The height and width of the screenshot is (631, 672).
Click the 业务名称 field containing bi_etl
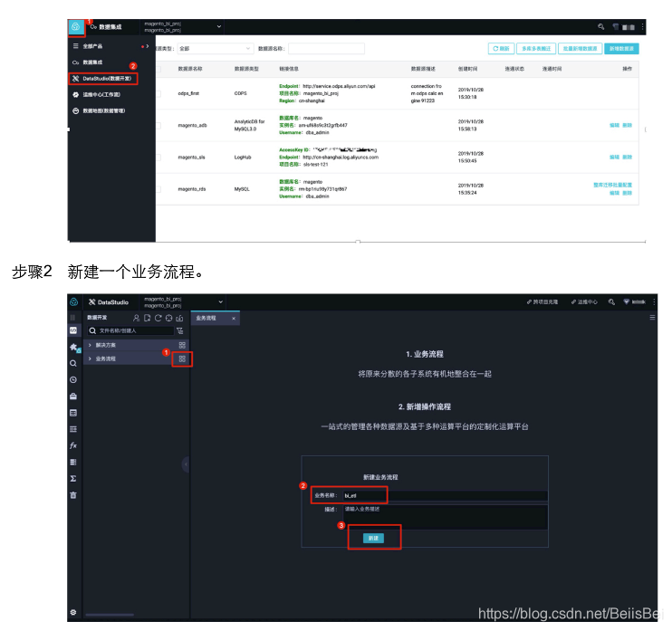click(x=446, y=495)
